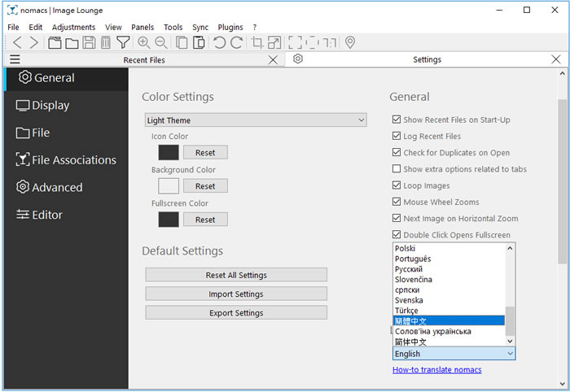This screenshot has width=570, height=392.
Task: Click the Fullscreen Color swatch
Action: (x=169, y=220)
